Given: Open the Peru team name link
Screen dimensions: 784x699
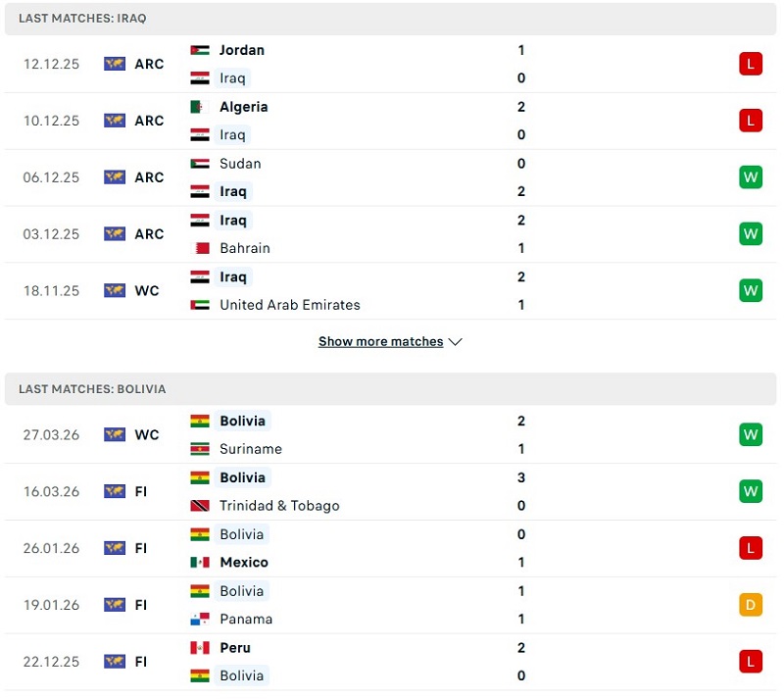Looking at the screenshot, I should [x=235, y=648].
